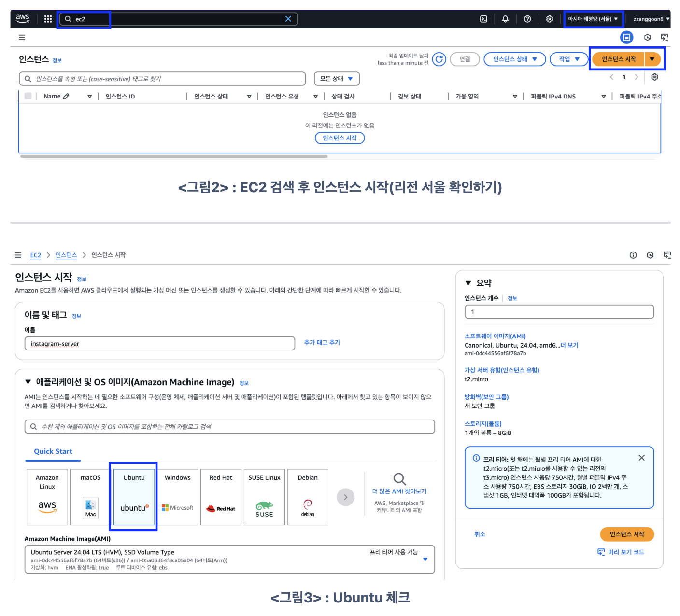
Task: Go to next page arrow in pagination
Action: (x=637, y=77)
